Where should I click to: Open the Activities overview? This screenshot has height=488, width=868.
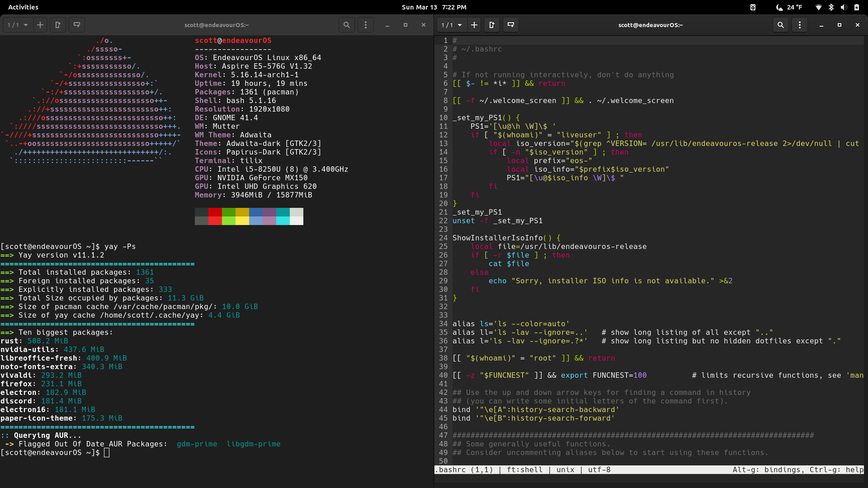23,7
